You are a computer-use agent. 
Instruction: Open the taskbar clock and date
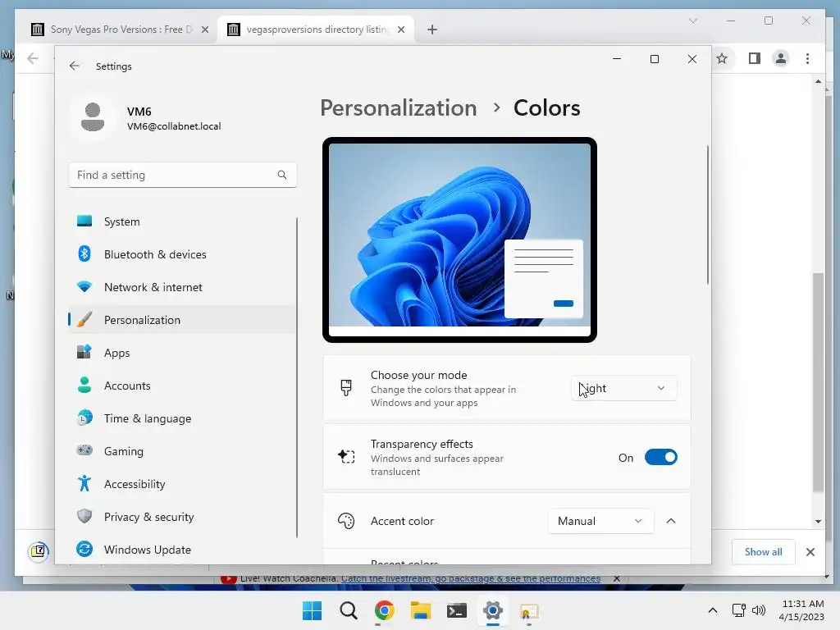pyautogui.click(x=802, y=610)
